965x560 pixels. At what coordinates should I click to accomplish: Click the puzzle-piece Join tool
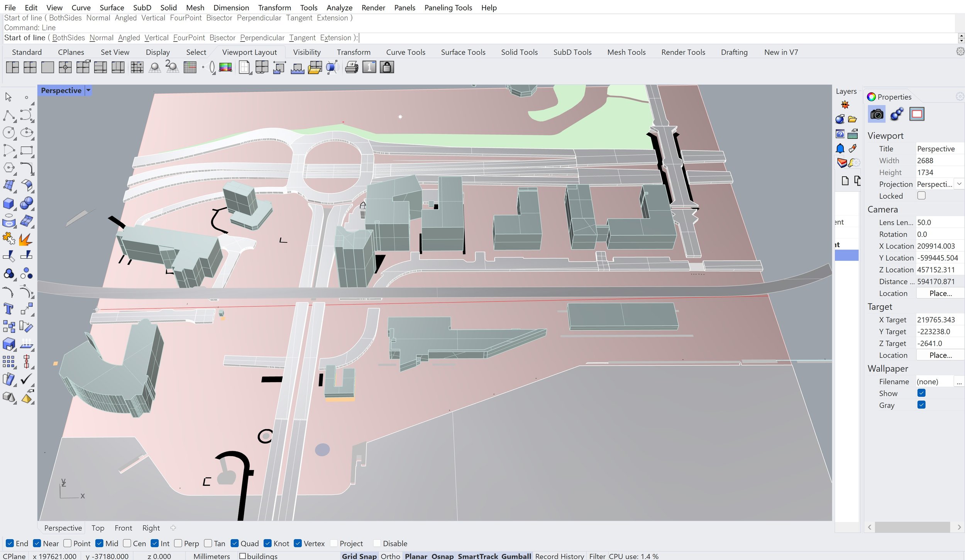(x=9, y=239)
